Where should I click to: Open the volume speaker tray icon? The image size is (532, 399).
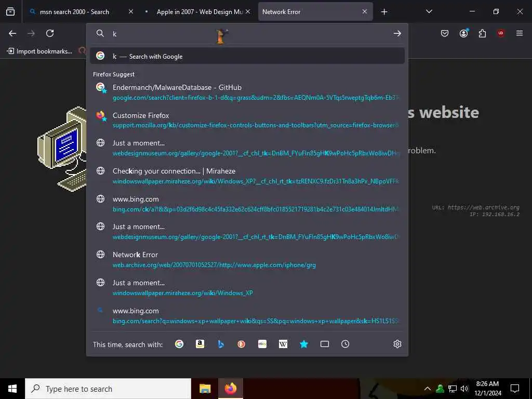(464, 389)
